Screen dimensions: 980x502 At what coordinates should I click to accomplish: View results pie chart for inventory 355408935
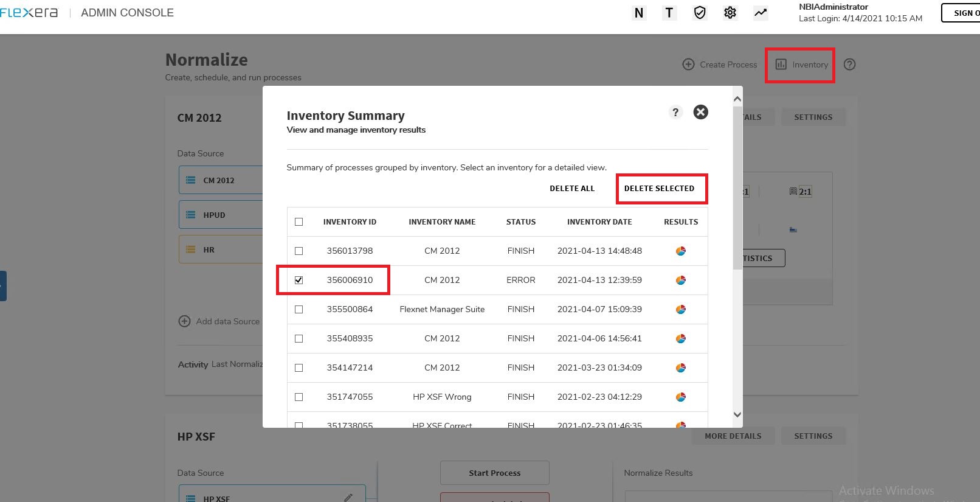pyautogui.click(x=681, y=338)
